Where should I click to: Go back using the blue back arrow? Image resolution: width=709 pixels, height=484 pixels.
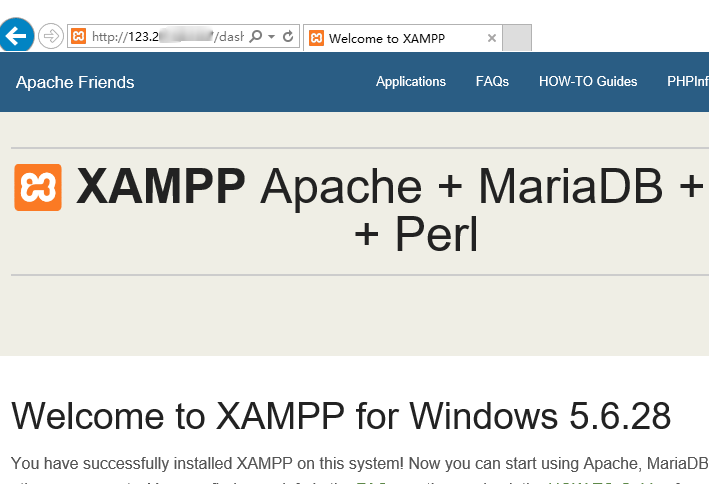pyautogui.click(x=17, y=35)
